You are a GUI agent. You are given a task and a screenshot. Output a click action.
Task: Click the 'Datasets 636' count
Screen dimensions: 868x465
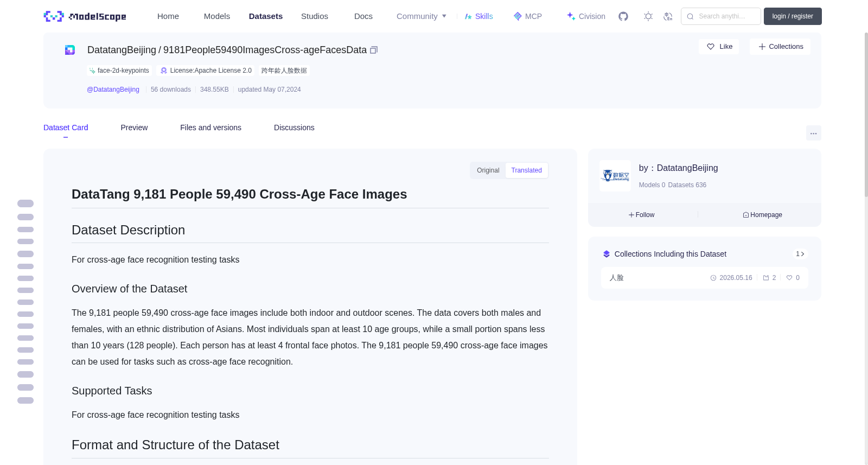687,185
